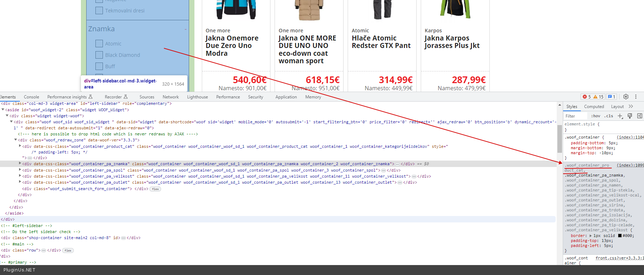This screenshot has height=275, width=644.
Task: Expand the woof_container_pa_znamka div node
Action: (x=20, y=163)
